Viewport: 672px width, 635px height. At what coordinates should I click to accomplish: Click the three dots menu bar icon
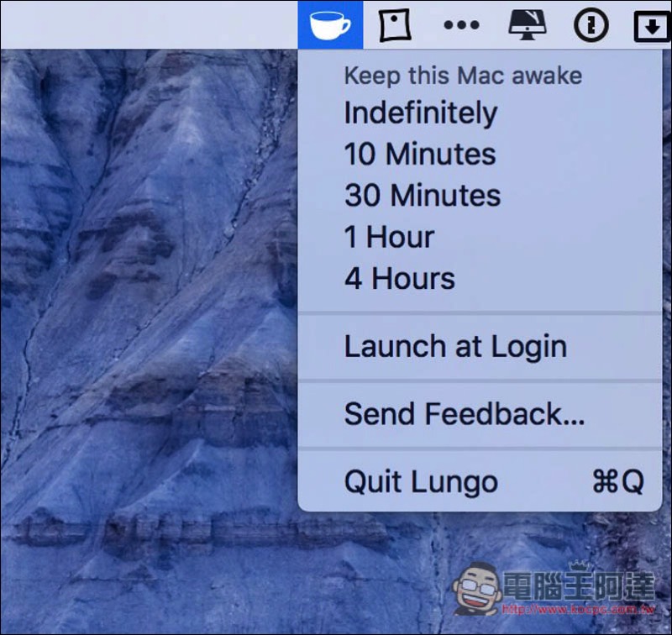click(x=461, y=25)
